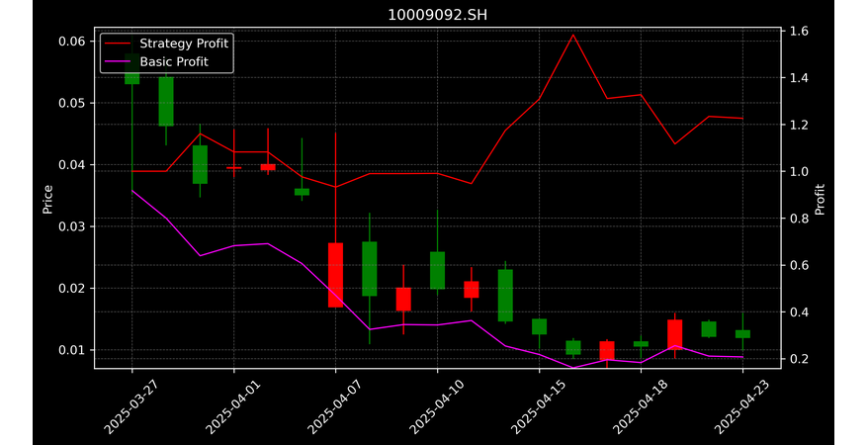
Task: Click the 2025-04-01 date label
Action: point(233,407)
